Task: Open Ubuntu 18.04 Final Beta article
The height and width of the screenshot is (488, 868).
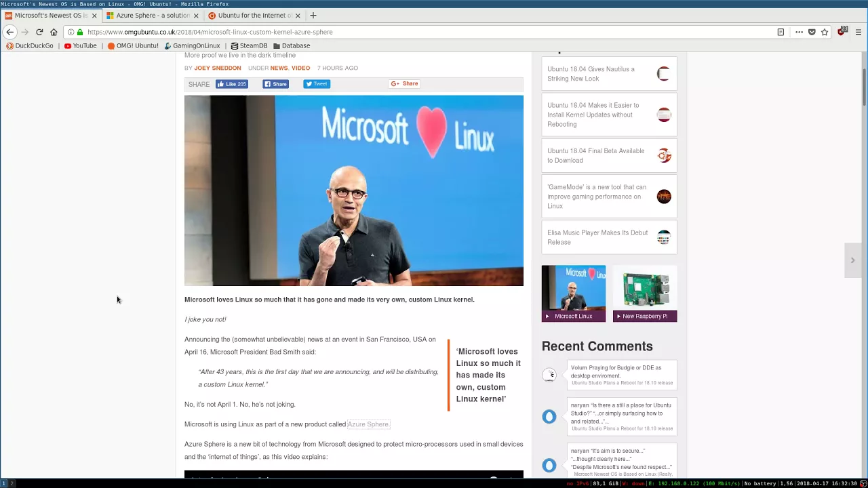Action: click(x=595, y=156)
